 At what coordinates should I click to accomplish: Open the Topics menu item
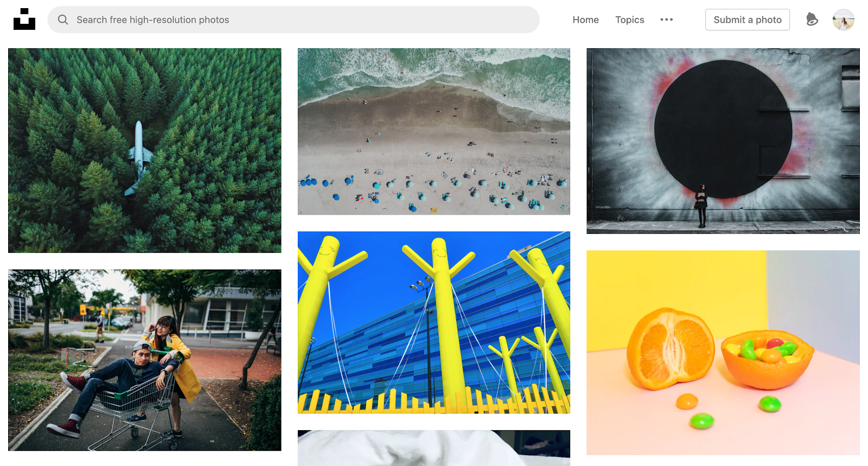(x=629, y=20)
